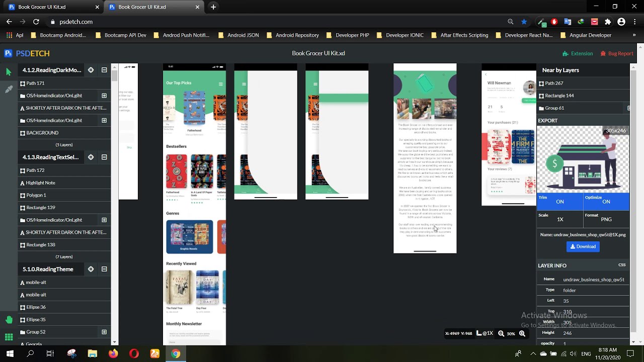
Task: Click the PSDETCH logo
Action: pyautogui.click(x=27, y=53)
